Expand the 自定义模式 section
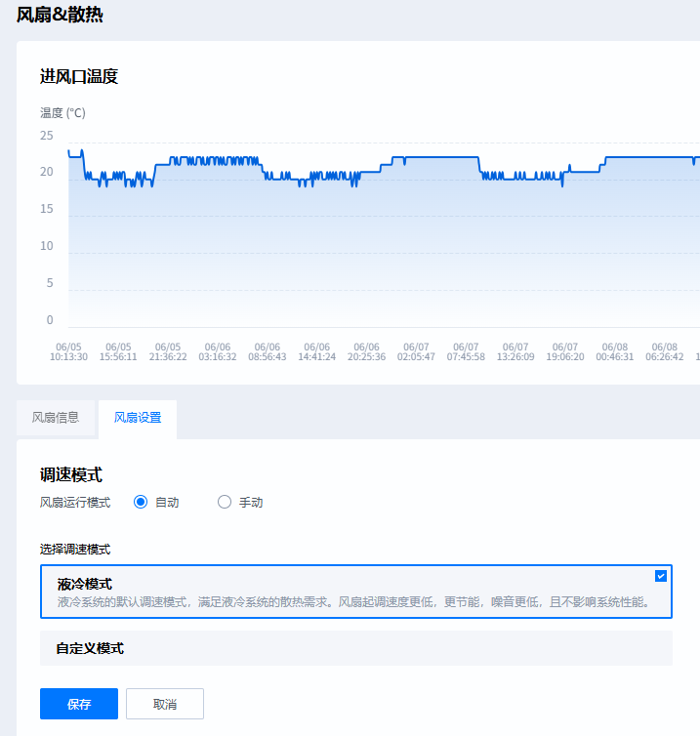Viewport: 700px width, 736px height. tap(90, 648)
